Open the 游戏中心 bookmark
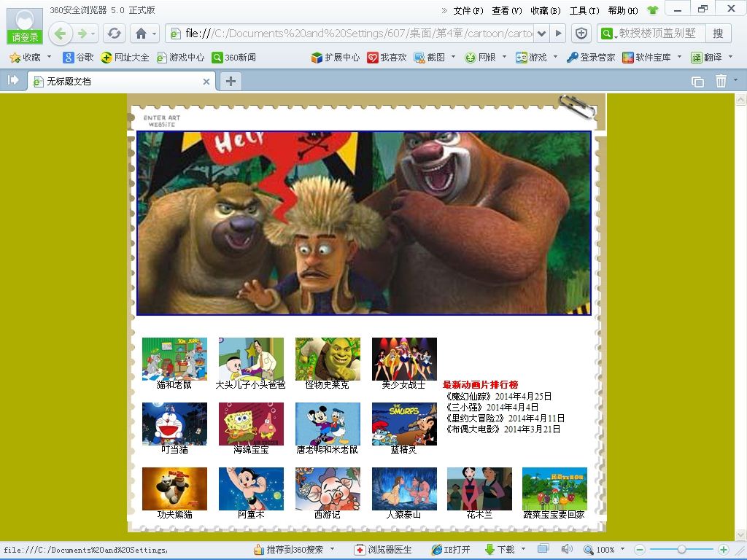Image resolution: width=747 pixels, height=560 pixels. click(181, 58)
